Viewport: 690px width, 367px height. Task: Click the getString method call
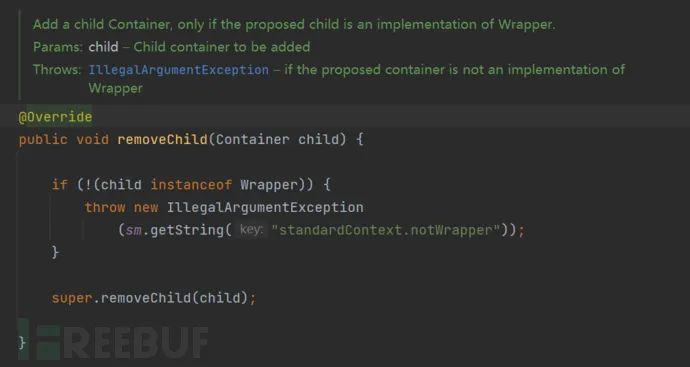click(x=187, y=230)
